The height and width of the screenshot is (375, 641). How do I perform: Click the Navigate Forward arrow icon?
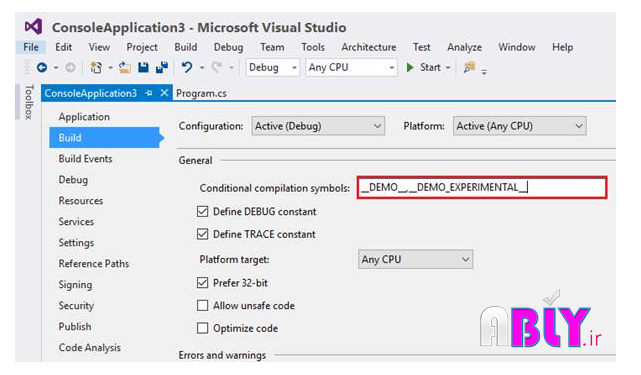[70, 67]
